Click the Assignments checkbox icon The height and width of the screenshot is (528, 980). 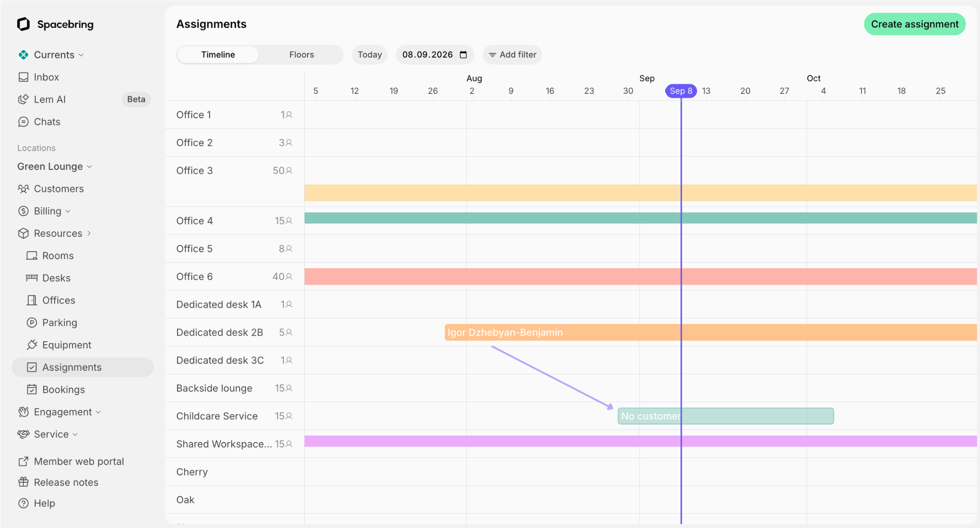coord(32,367)
